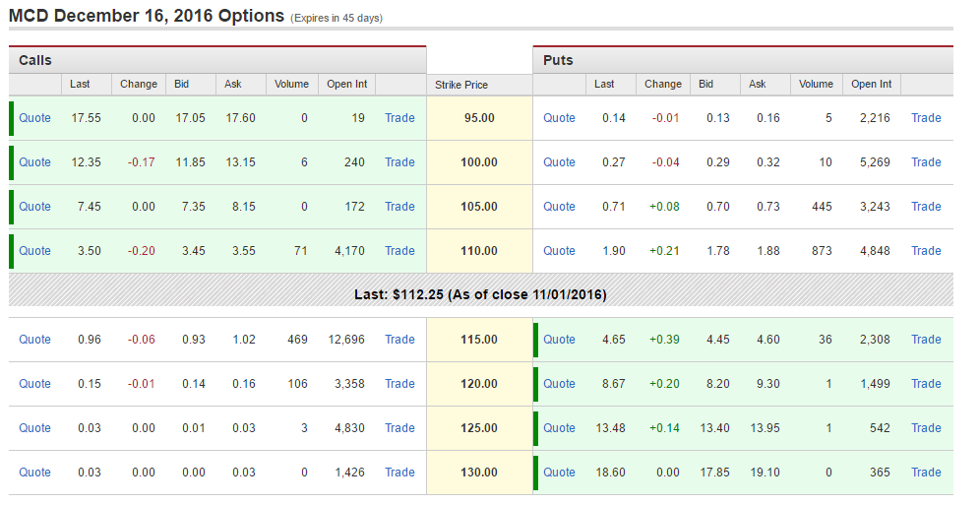The width and height of the screenshot is (980, 505).
Task: Open Quote for the 115.00 call
Action: click(34, 340)
